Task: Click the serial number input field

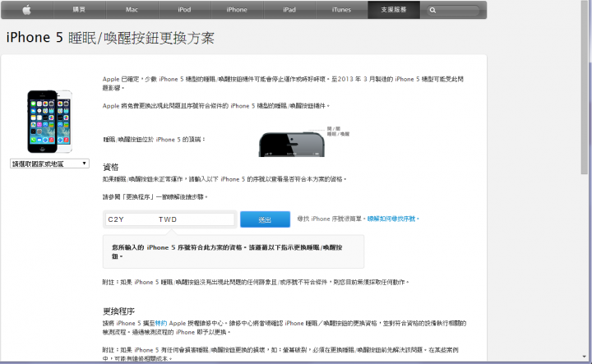Action: click(x=170, y=219)
